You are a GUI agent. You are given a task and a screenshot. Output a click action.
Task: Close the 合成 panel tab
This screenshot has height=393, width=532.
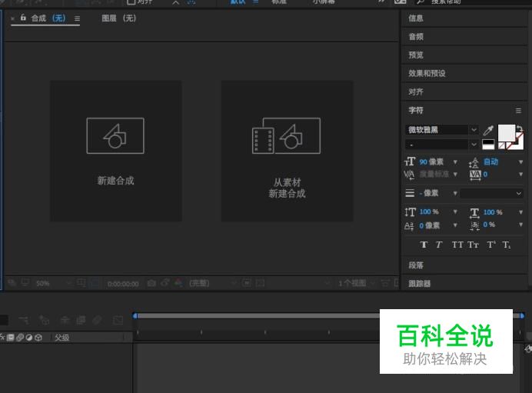click(x=12, y=18)
